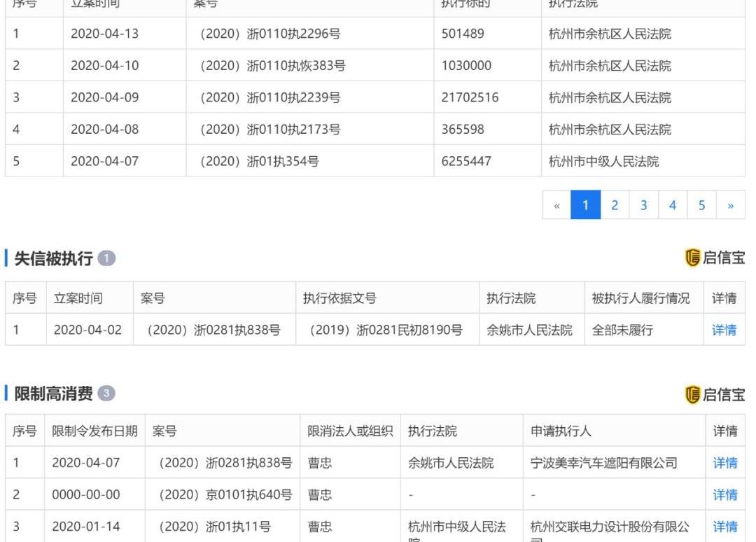Click execution amount 501489
Image resolution: width=756 pixels, height=542 pixels.
(463, 34)
